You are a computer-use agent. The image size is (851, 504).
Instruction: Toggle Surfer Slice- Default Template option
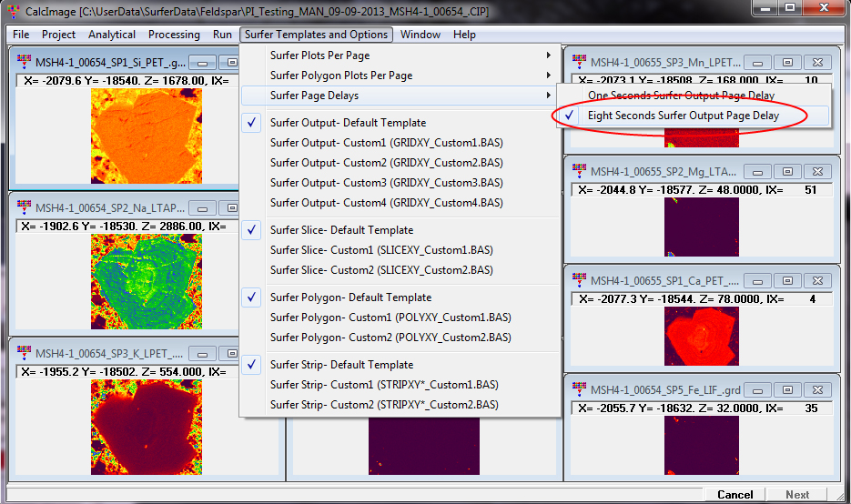[341, 230]
